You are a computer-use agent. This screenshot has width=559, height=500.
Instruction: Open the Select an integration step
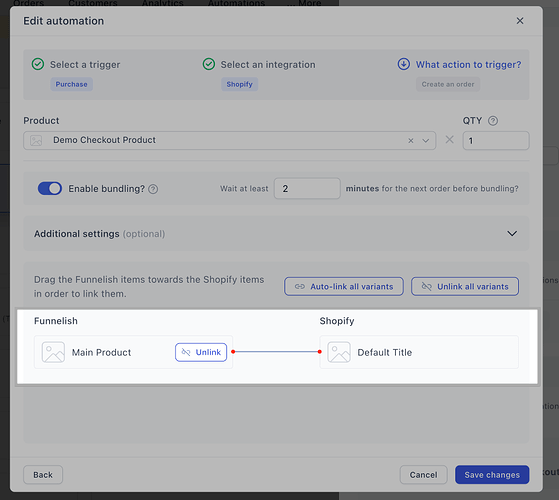(x=268, y=65)
